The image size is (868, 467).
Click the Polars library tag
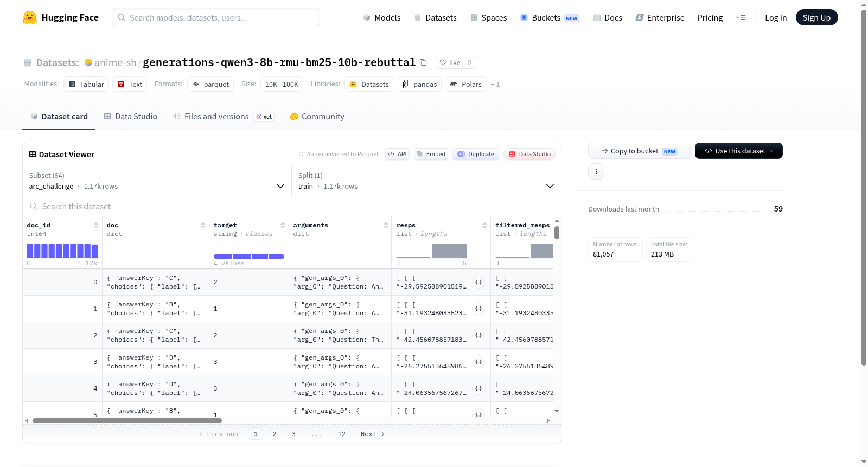466,84
